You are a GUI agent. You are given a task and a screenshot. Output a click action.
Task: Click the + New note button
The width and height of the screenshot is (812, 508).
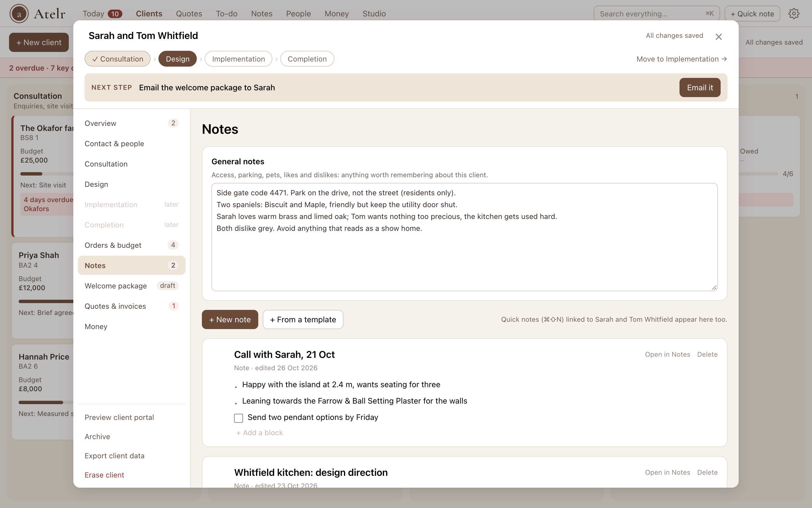click(x=230, y=319)
